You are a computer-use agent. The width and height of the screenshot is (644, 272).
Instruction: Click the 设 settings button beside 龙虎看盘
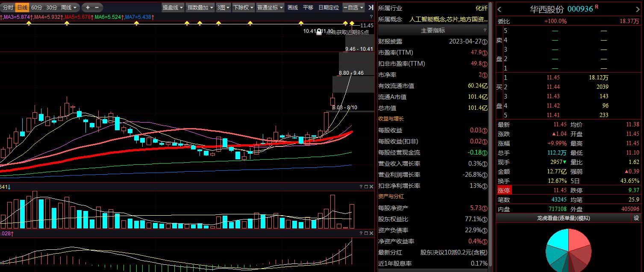tap(636, 218)
